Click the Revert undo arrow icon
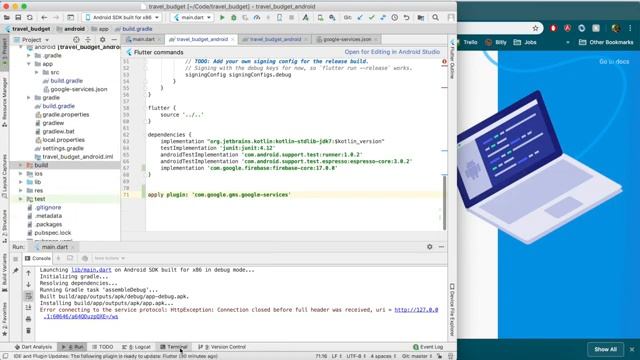This screenshot has height=360, width=640. pos(407,18)
